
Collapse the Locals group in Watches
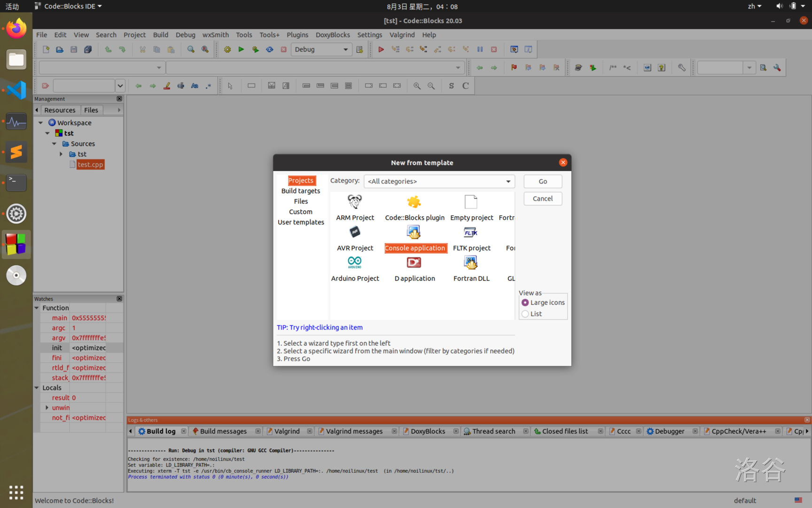[x=37, y=388]
